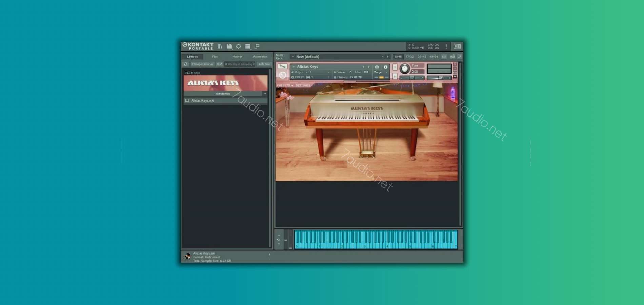Toggle A-Z library sorting
Viewport: 644px width, 305px height.
coord(219,64)
